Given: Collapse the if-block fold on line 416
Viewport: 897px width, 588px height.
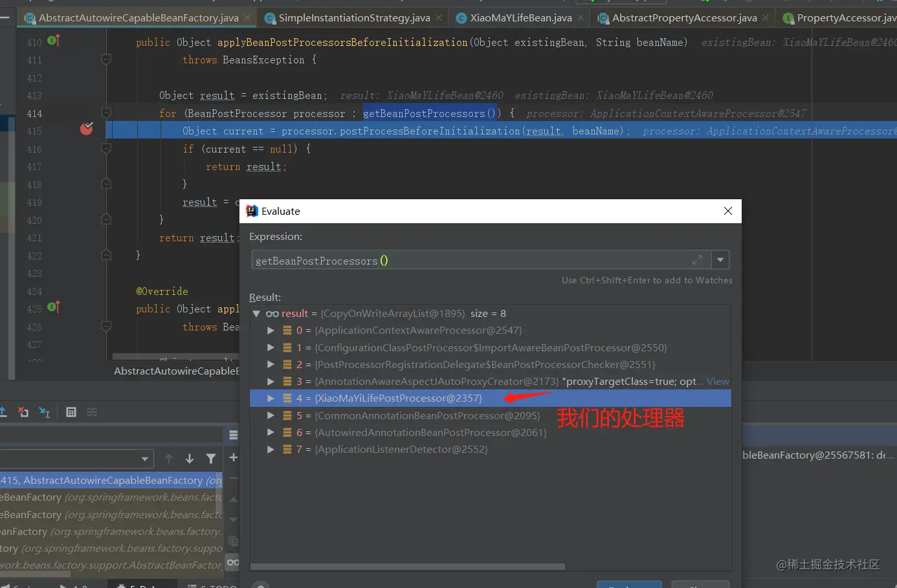Looking at the screenshot, I should [106, 149].
